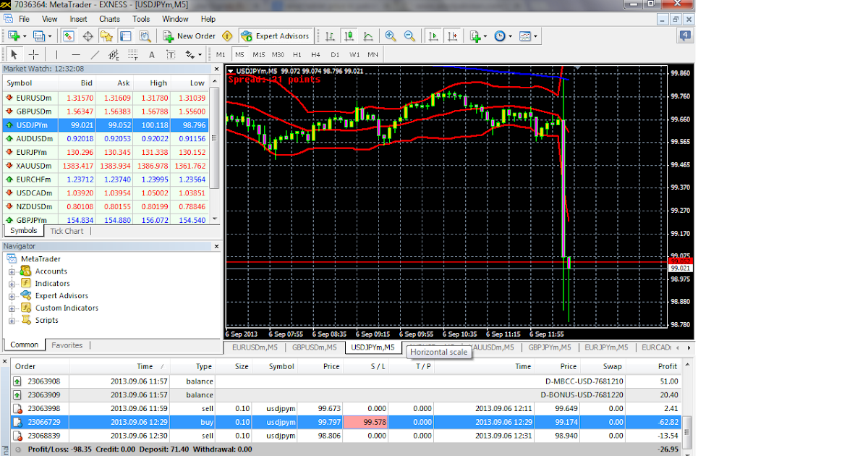Select order 23063998 sell row
This screenshot has height=456, width=868.
pos(346,408)
